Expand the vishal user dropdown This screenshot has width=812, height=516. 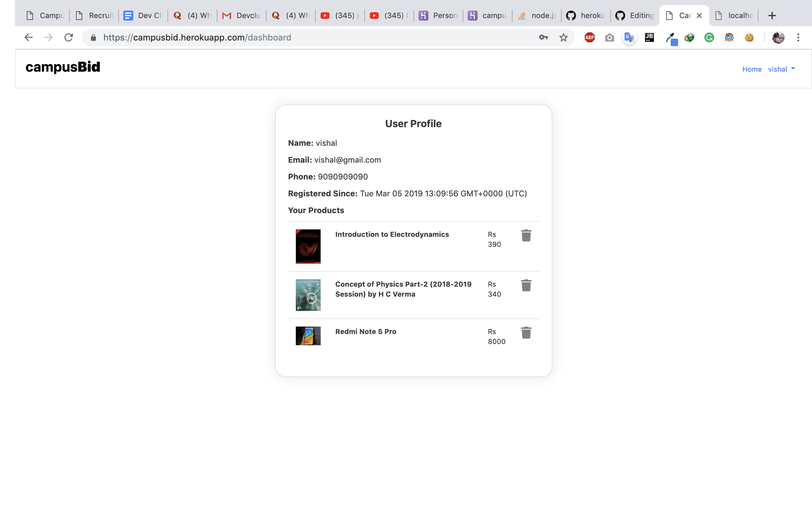coord(781,69)
